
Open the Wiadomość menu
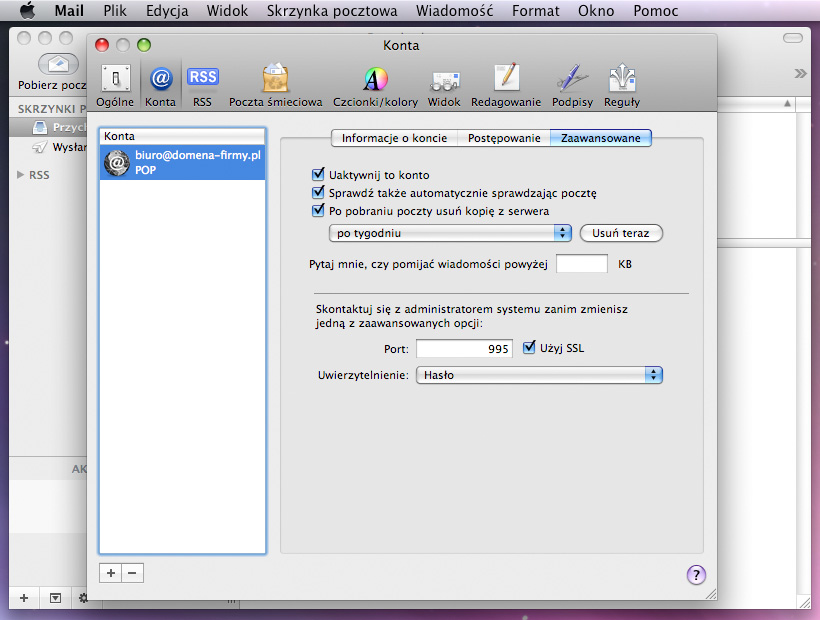[454, 10]
